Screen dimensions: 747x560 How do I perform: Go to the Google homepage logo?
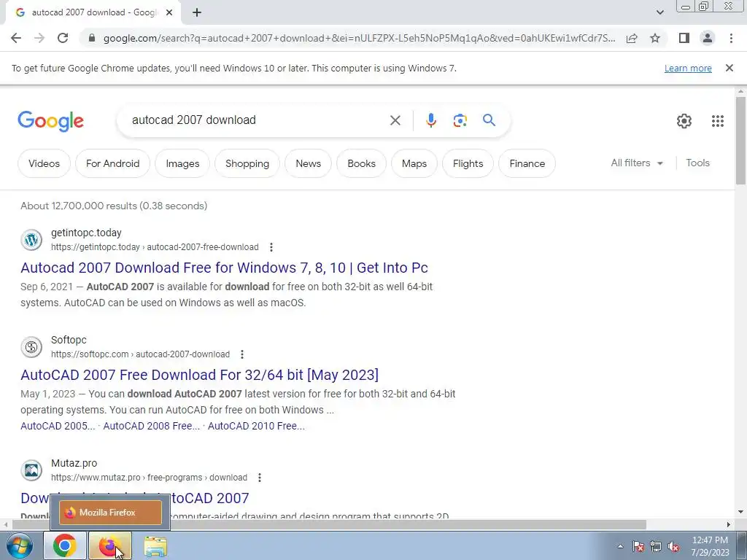point(51,121)
